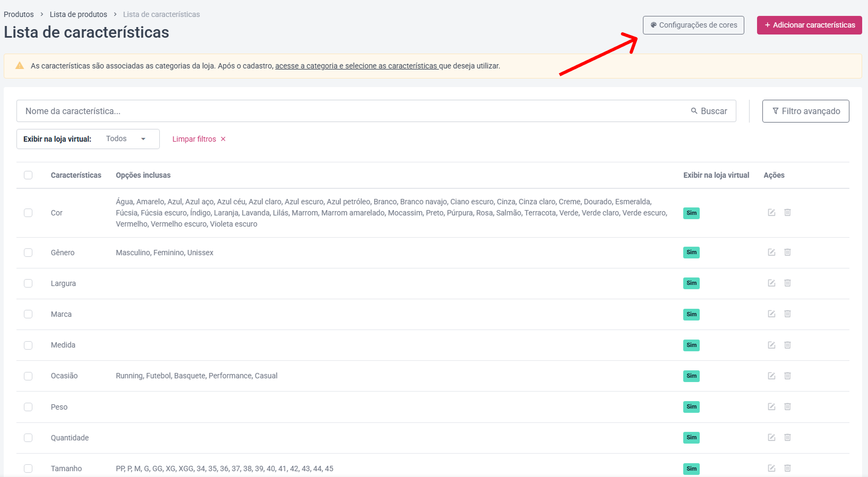Click Adicionar características button

(x=810, y=25)
